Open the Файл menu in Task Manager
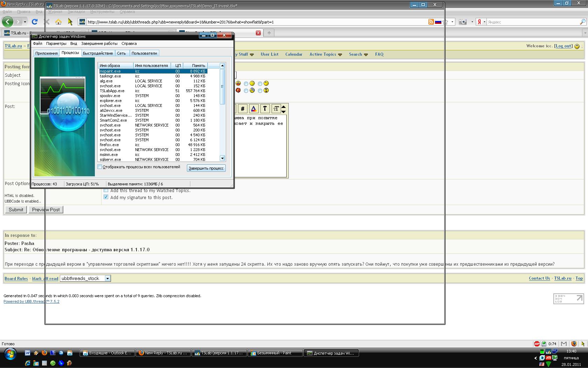The width and height of the screenshot is (588, 368). coord(37,43)
